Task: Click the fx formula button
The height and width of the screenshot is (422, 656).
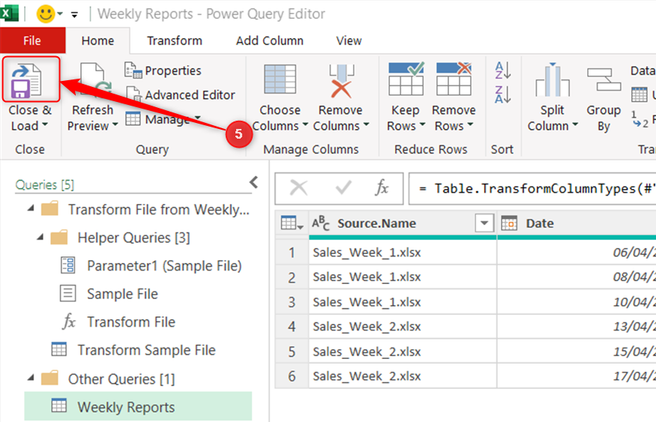Action: [381, 188]
